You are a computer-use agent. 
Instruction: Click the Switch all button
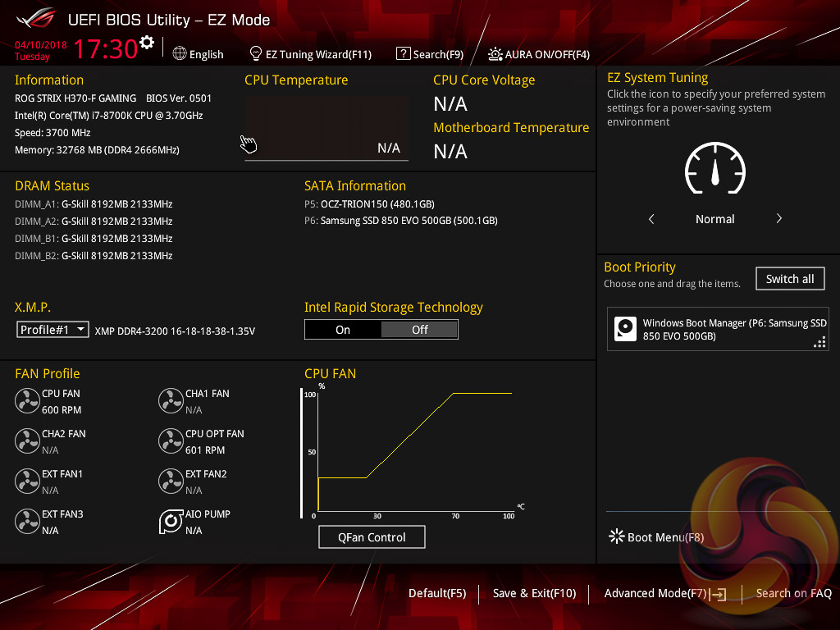[x=789, y=279]
